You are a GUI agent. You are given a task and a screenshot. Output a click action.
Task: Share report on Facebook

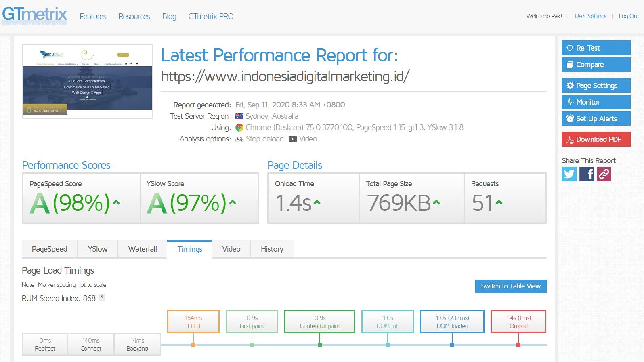click(587, 174)
